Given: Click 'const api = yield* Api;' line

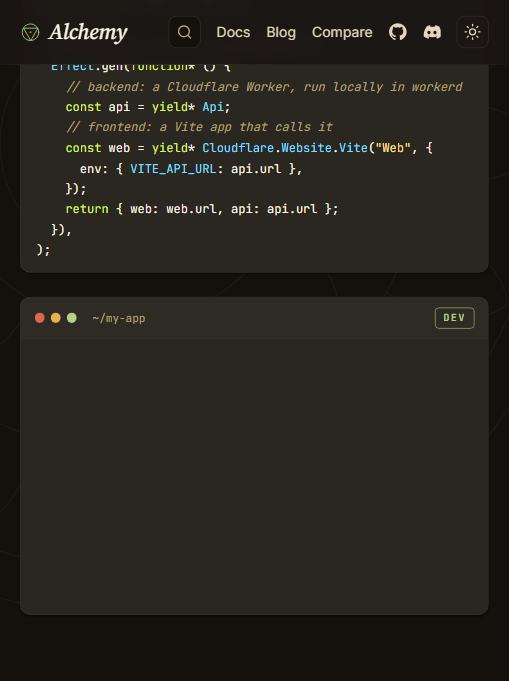Looking at the screenshot, I should 148,107.
